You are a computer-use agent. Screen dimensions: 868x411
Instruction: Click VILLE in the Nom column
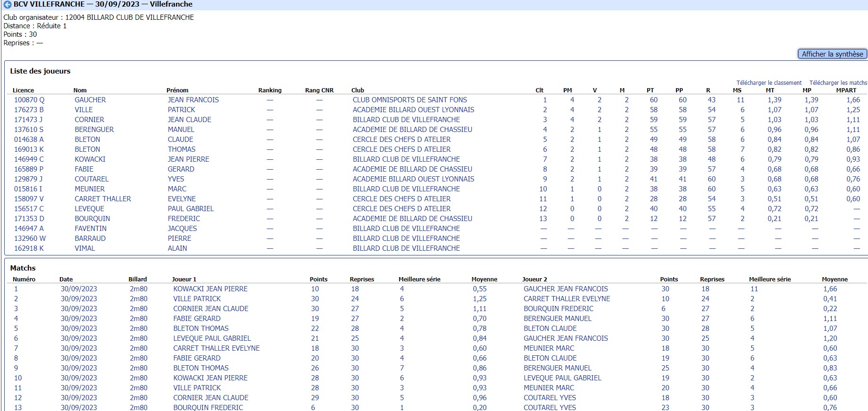coord(83,110)
